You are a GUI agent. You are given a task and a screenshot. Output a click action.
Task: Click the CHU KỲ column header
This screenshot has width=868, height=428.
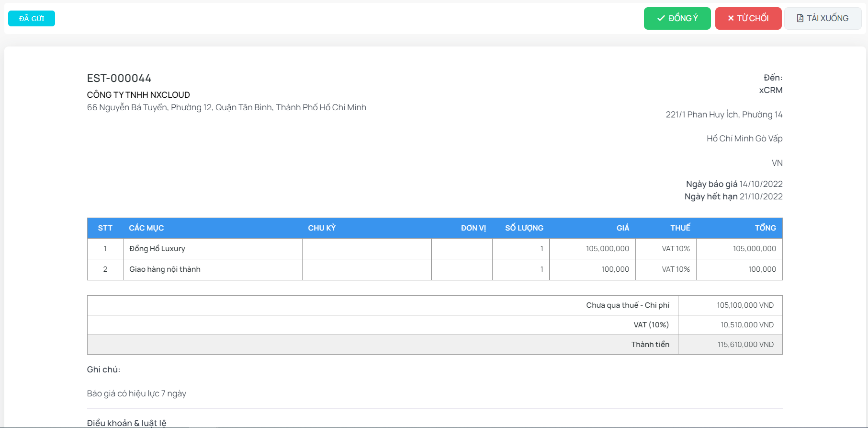pos(322,228)
